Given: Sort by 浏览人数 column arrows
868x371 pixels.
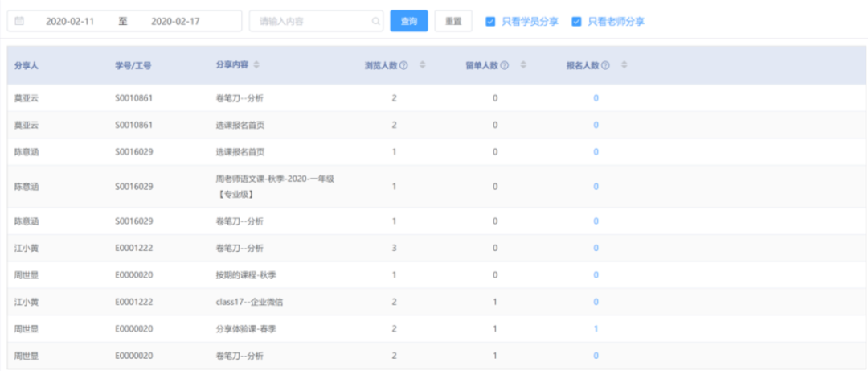Looking at the screenshot, I should pos(422,65).
